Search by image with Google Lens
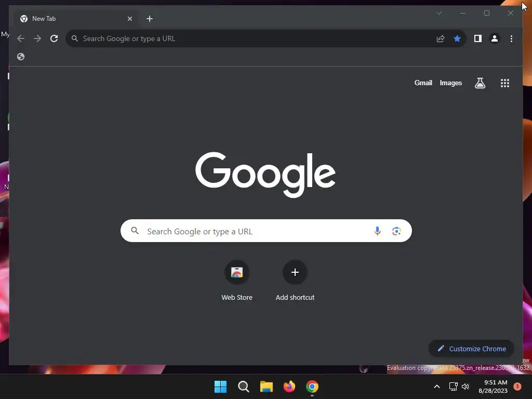This screenshot has height=399, width=532. (x=396, y=231)
